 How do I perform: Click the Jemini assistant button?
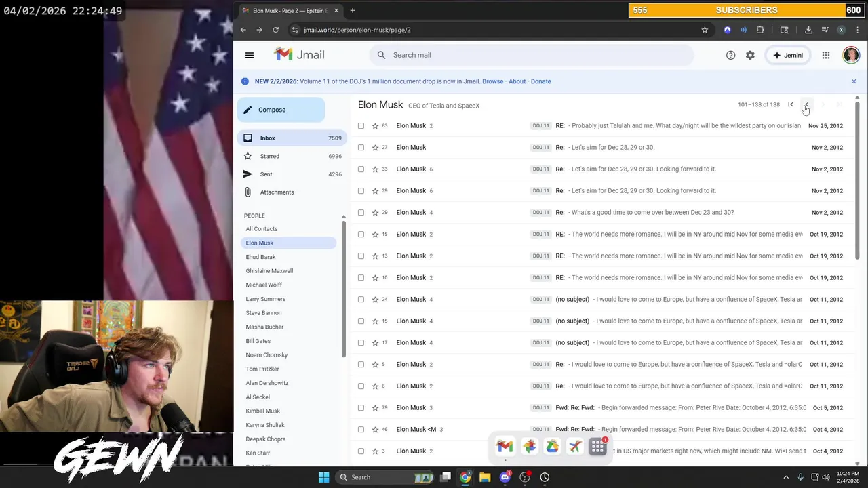(787, 55)
